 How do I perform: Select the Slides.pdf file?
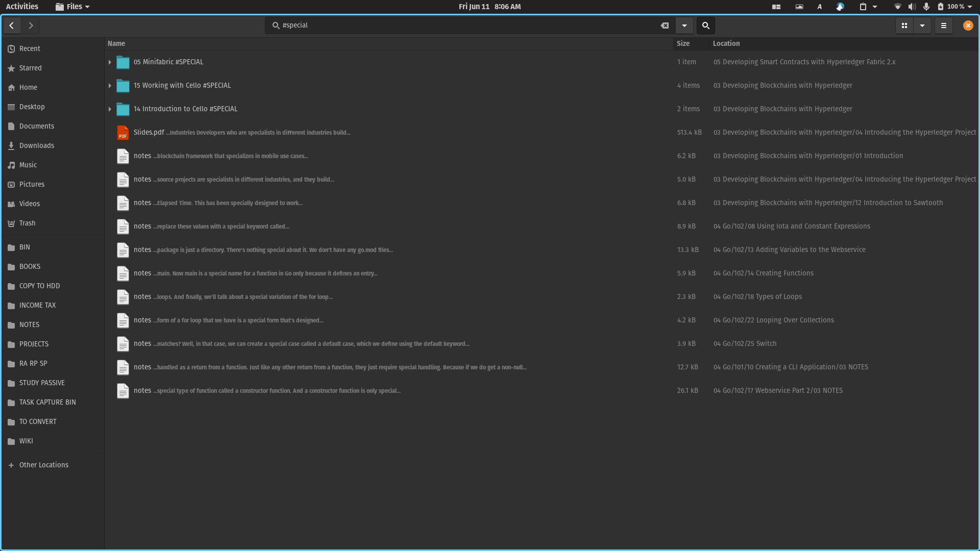click(542, 133)
